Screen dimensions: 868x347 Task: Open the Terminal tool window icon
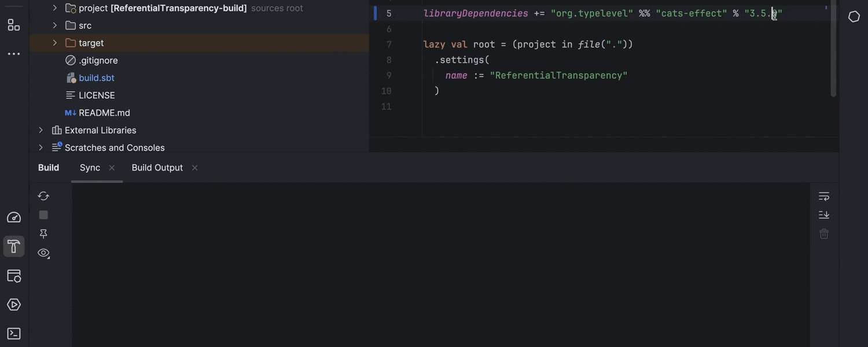(x=13, y=334)
